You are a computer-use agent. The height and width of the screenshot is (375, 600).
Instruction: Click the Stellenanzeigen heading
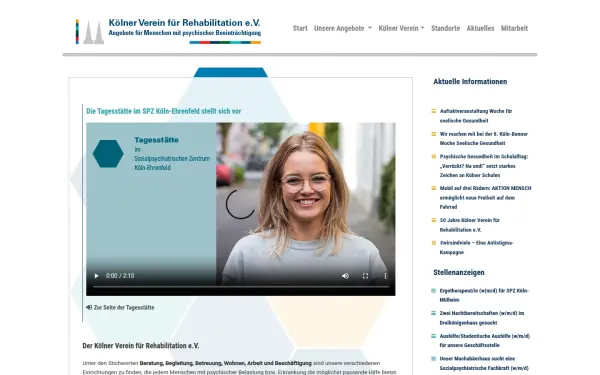click(x=459, y=272)
